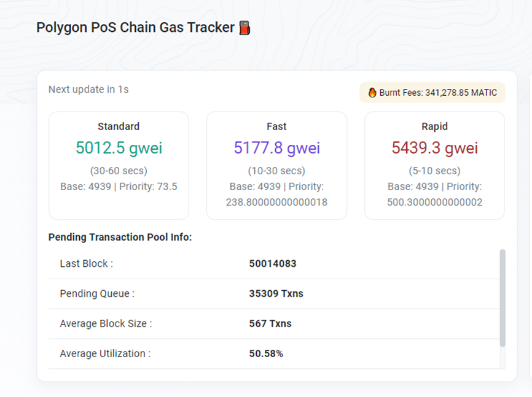Click the 50.58% utilization value
The image size is (532, 397).
click(x=266, y=353)
